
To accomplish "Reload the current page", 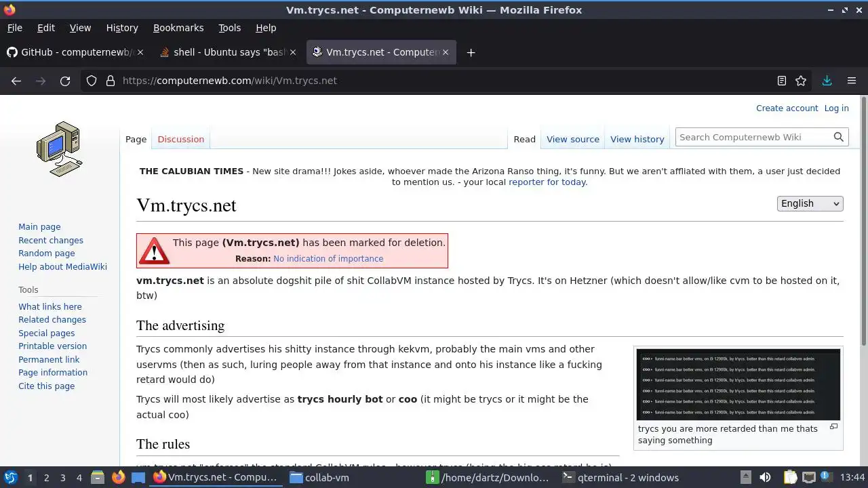I will pyautogui.click(x=65, y=81).
